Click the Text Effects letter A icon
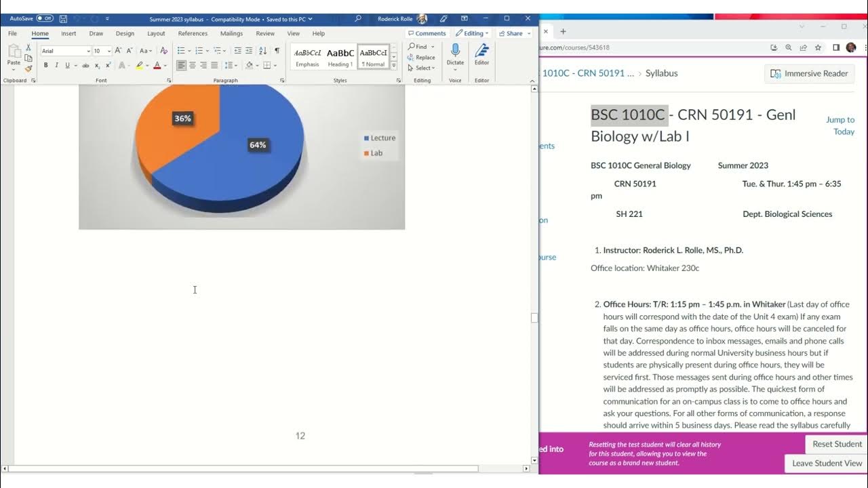 point(123,65)
